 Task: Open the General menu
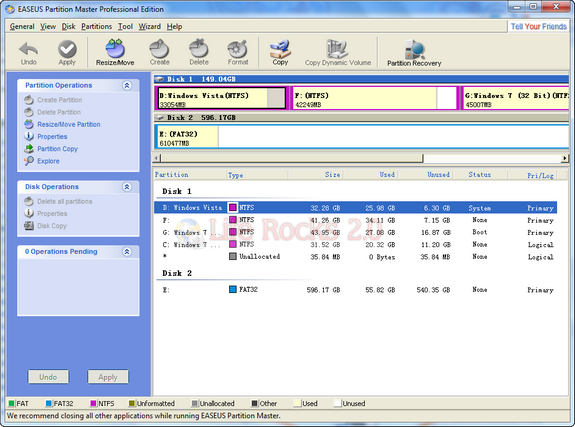point(22,26)
